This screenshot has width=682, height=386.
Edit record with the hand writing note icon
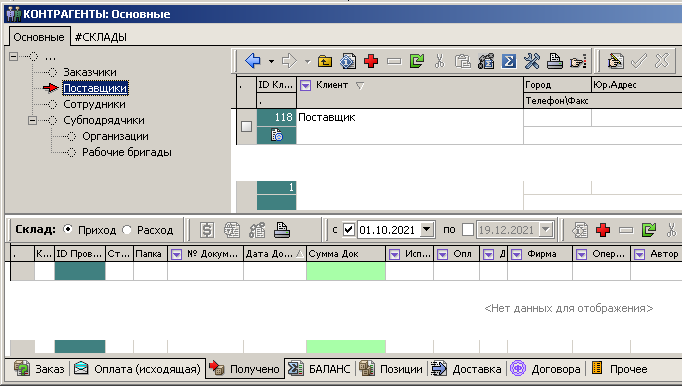[x=615, y=61]
